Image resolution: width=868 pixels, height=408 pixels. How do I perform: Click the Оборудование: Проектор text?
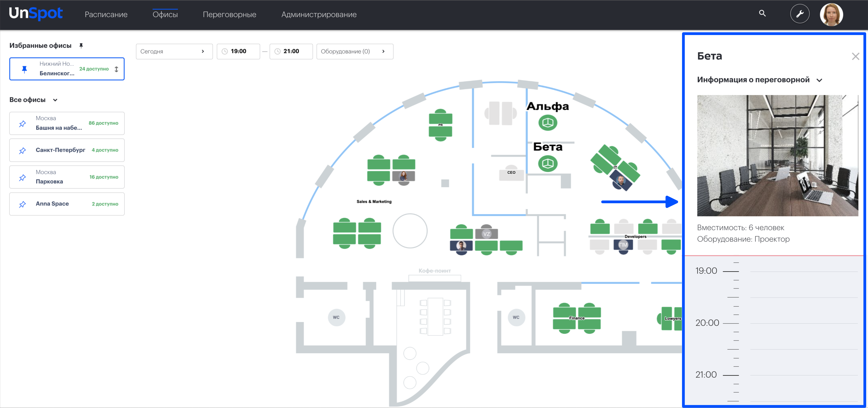pyautogui.click(x=743, y=239)
